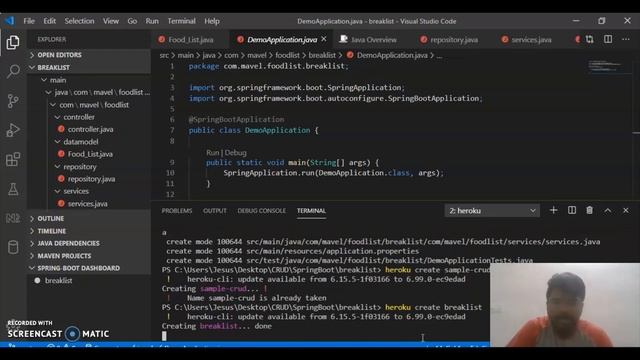Viewport: 640px width, 360px height.
Task: Select the Terminal panel tab
Action: [x=311, y=211]
